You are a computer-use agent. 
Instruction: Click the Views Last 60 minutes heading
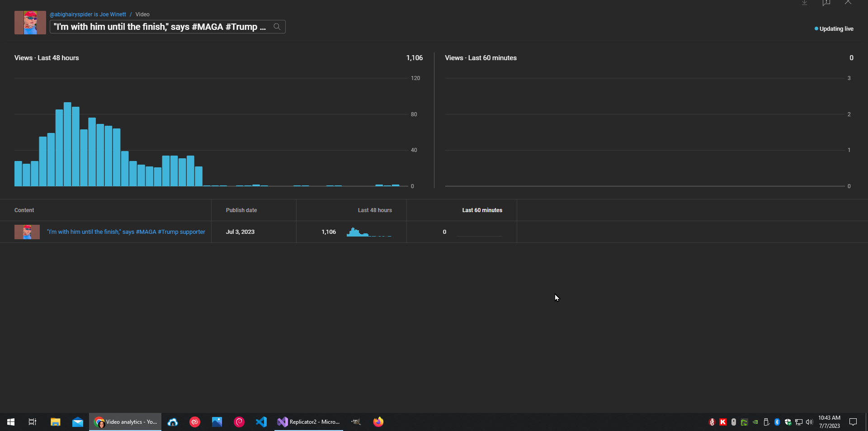481,58
